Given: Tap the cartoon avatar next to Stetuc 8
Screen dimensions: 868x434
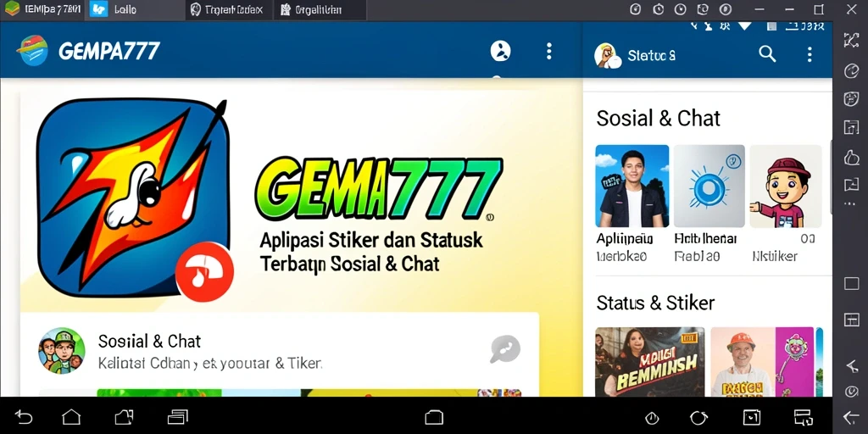Looking at the screenshot, I should (x=607, y=55).
